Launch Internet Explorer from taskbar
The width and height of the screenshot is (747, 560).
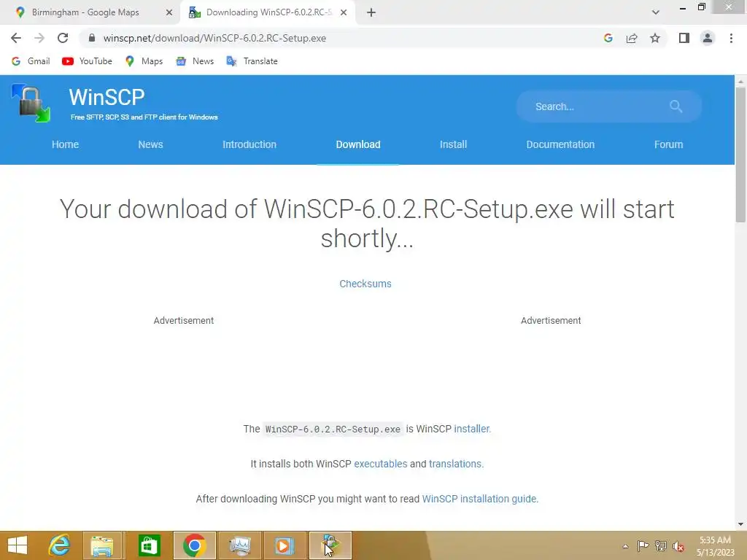click(x=59, y=545)
